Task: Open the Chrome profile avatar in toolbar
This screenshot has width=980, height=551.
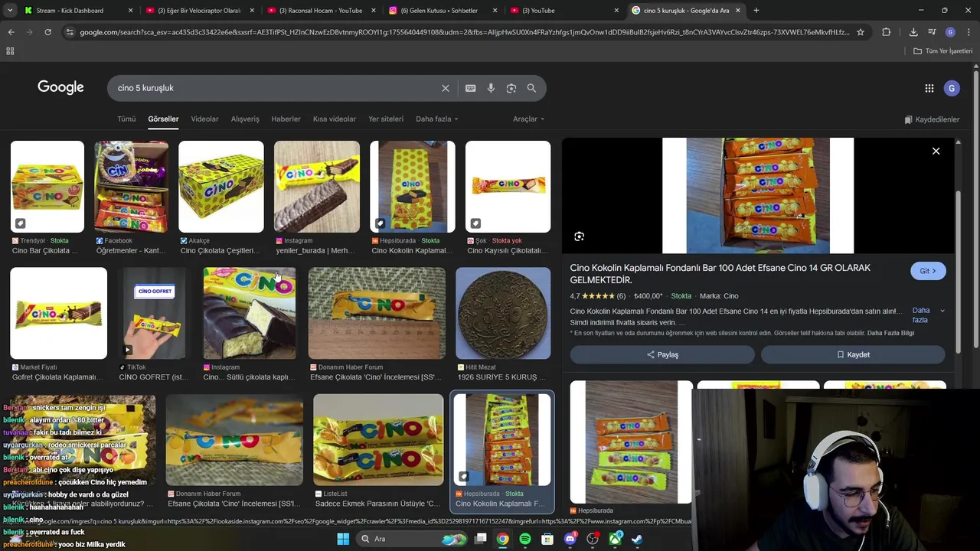Action: (x=950, y=32)
